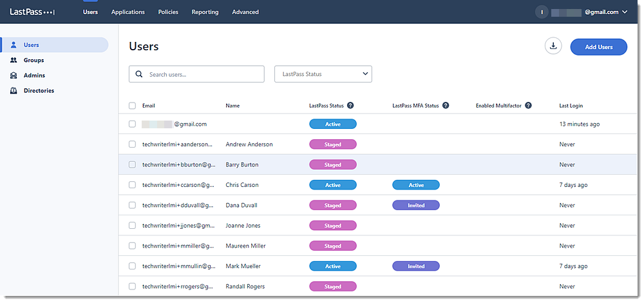The image size is (644, 303).
Task: Click Staged badge for Randall Rogers
Action: tap(333, 286)
